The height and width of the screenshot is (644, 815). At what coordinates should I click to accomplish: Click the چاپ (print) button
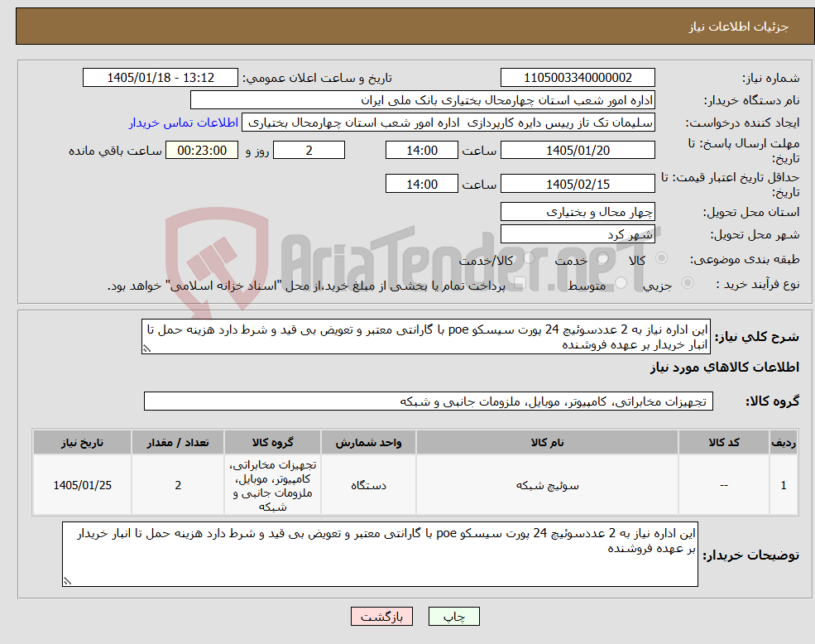(x=453, y=617)
